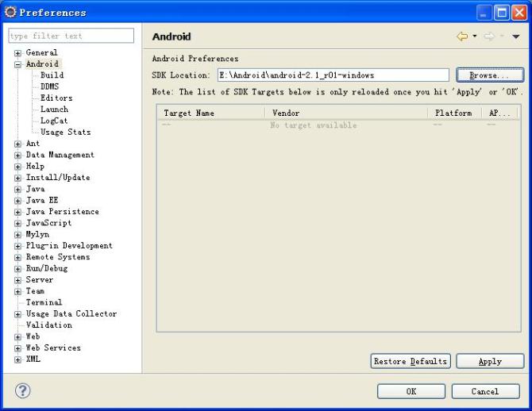The width and height of the screenshot is (532, 411).
Task: Open back history dropdown arrow
Action: 475,36
